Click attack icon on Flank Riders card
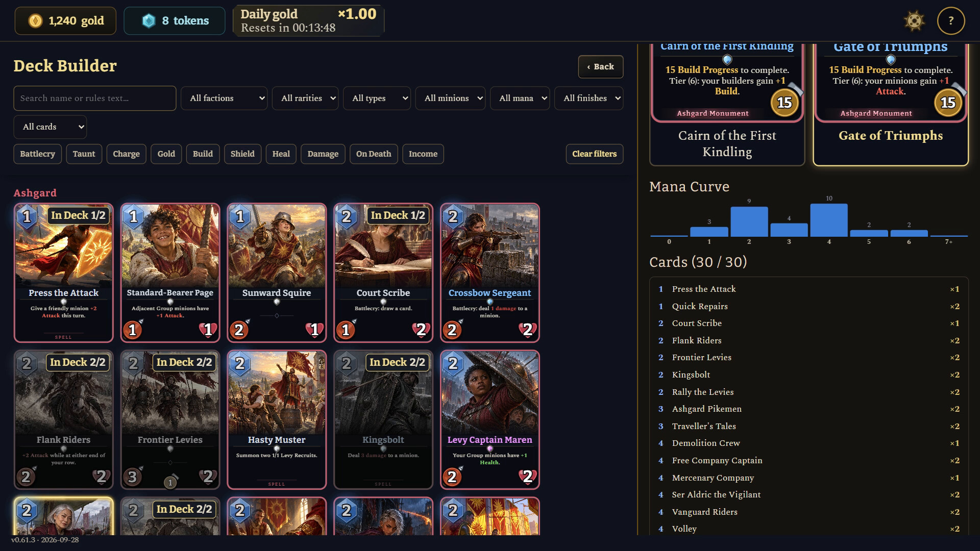This screenshot has width=980, height=551. [26, 477]
